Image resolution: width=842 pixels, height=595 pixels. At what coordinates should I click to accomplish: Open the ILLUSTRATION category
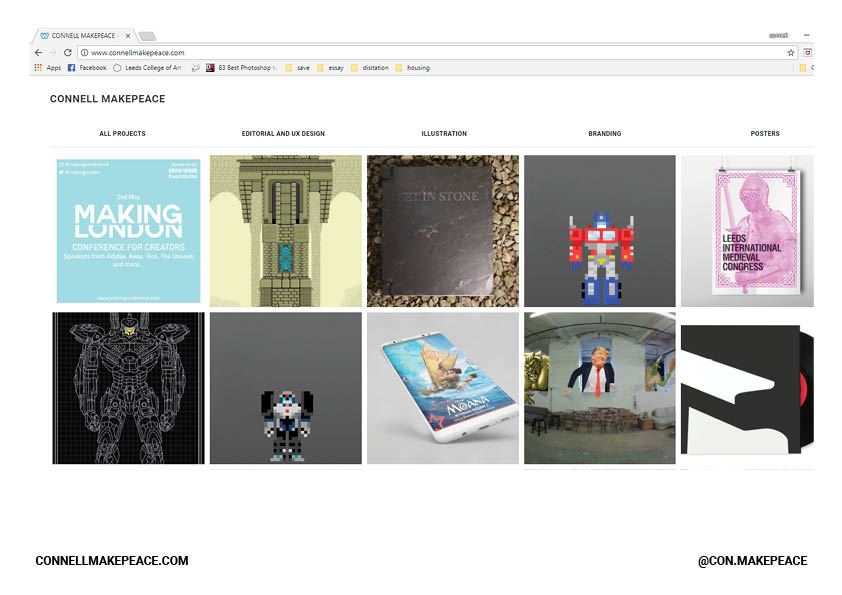[x=444, y=133]
